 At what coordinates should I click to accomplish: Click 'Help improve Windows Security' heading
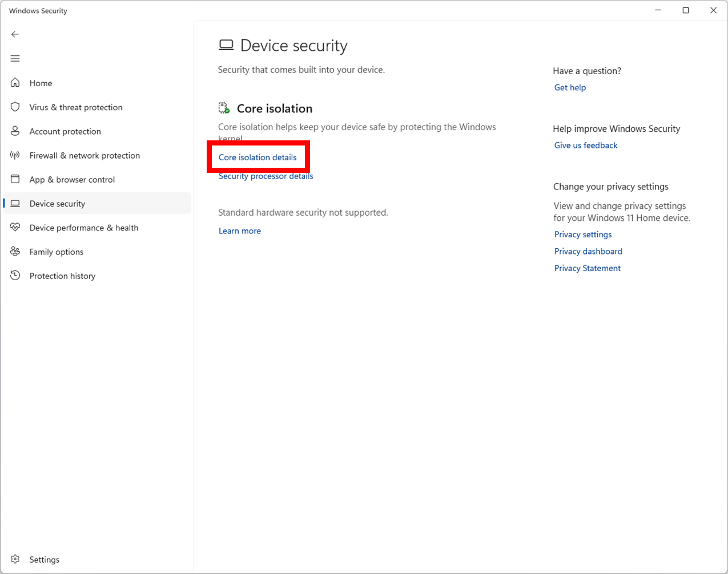(617, 128)
